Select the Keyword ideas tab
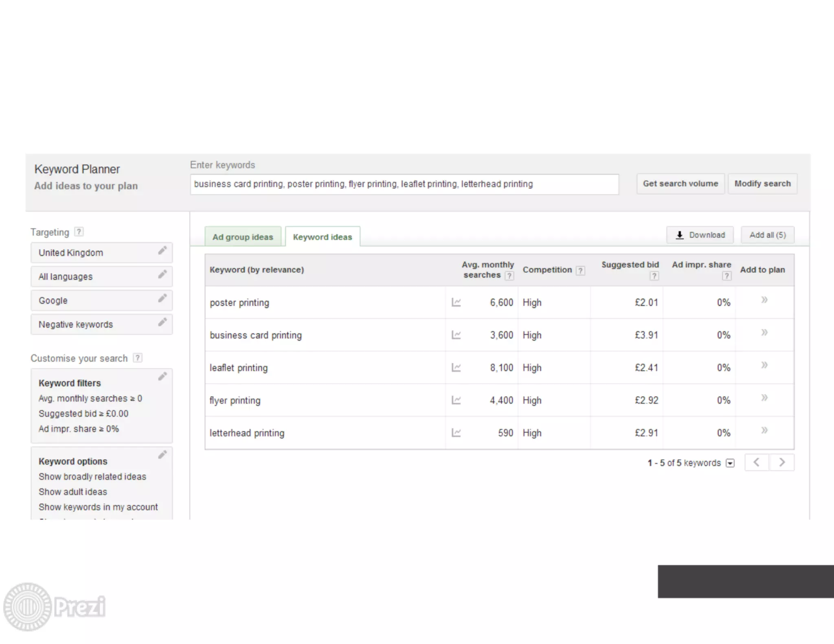Screen dimensions: 834x644 322,237
